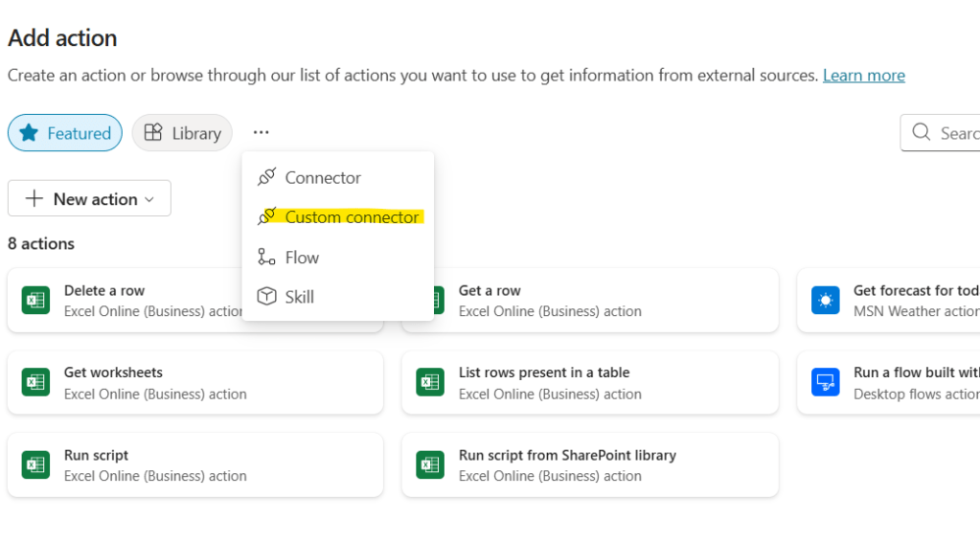Open the New action dropdown
The image size is (980, 542).
[x=89, y=198]
